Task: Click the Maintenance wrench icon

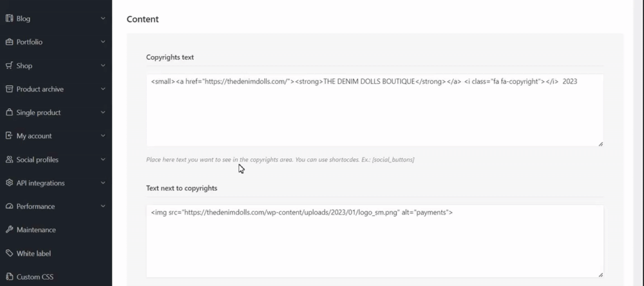Action: pos(9,230)
